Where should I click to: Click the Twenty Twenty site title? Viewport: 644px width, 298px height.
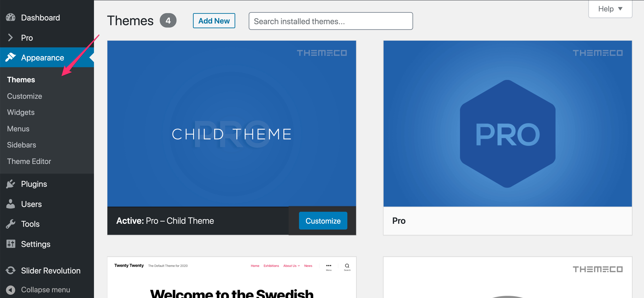129,265
